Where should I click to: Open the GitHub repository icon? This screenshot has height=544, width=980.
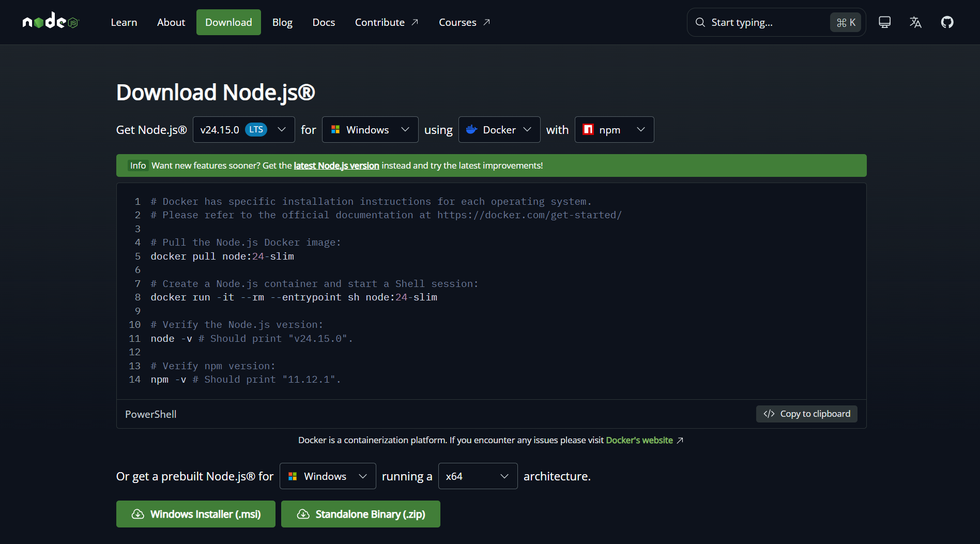[947, 22]
